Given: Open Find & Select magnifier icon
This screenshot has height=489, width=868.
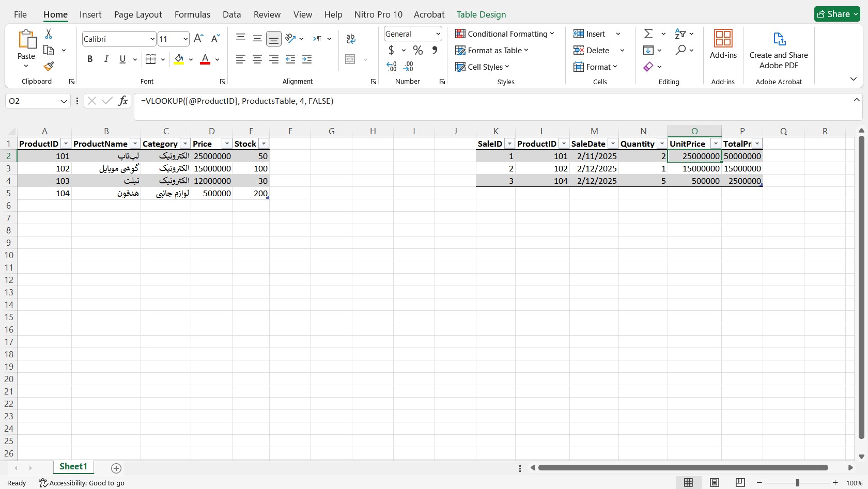Looking at the screenshot, I should click(680, 50).
